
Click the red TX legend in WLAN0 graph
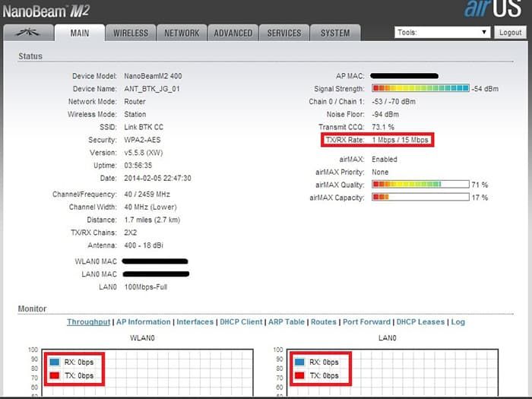tap(55, 375)
